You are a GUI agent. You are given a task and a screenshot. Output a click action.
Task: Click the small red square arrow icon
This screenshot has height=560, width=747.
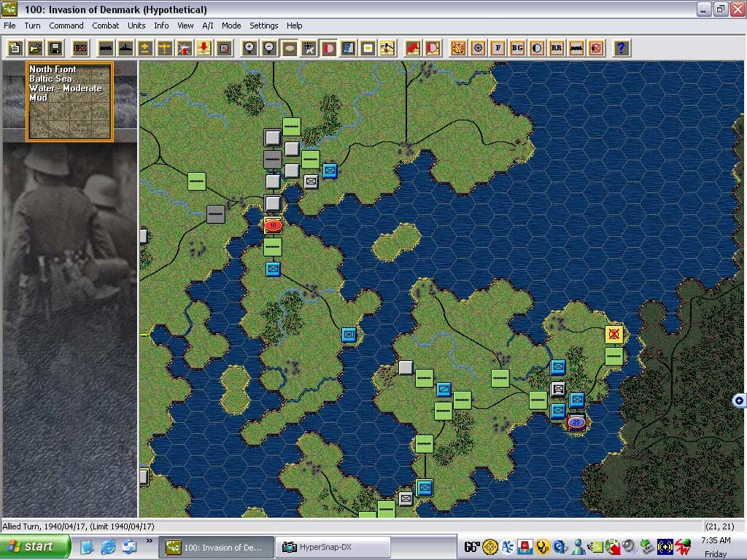pos(225,48)
